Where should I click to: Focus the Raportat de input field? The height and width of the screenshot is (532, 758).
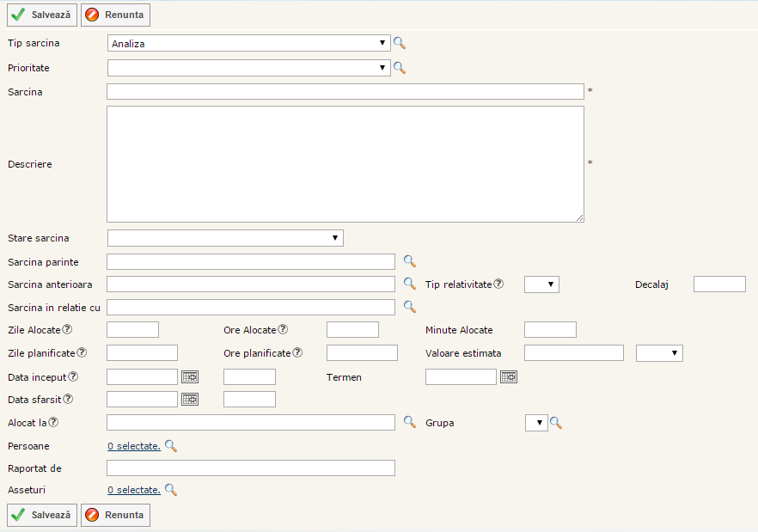click(250, 468)
